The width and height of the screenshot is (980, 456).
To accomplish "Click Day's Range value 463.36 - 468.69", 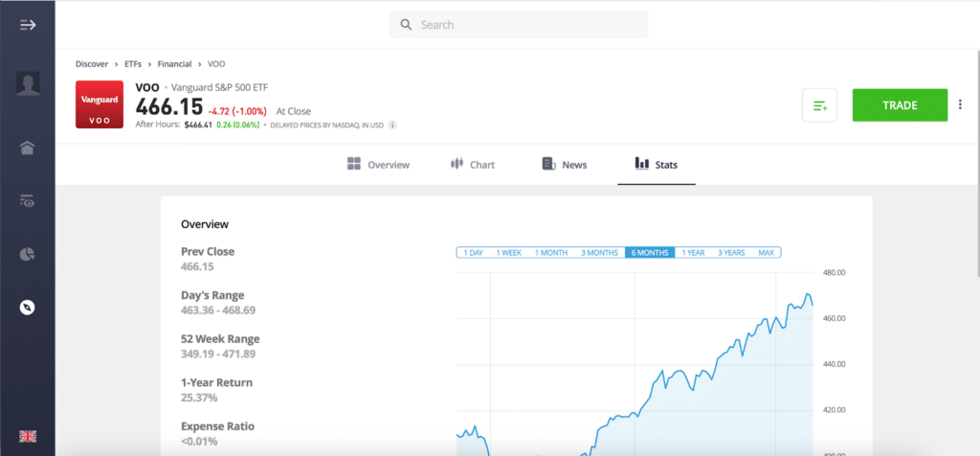I will pyautogui.click(x=218, y=310).
